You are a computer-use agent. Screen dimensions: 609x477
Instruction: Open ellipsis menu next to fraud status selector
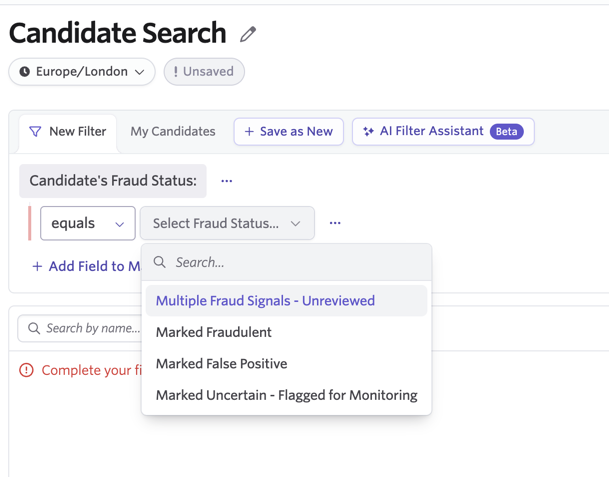coord(335,223)
